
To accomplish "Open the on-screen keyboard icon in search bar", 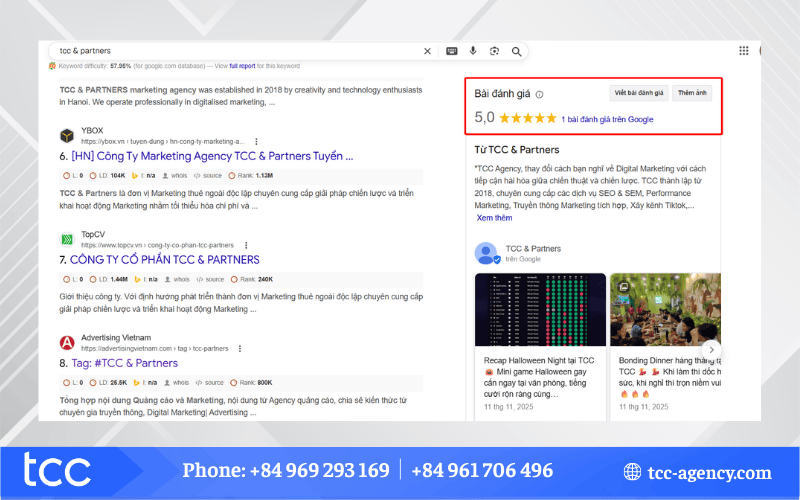I will click(x=452, y=51).
